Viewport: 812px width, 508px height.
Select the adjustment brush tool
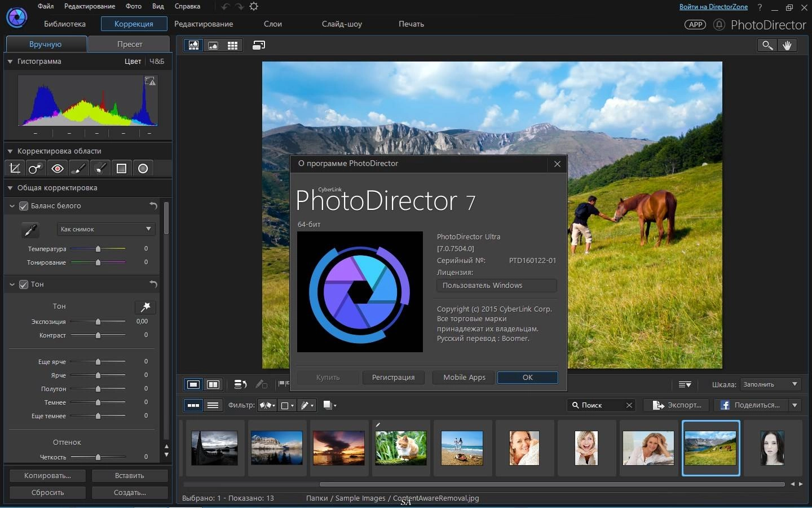tap(79, 168)
